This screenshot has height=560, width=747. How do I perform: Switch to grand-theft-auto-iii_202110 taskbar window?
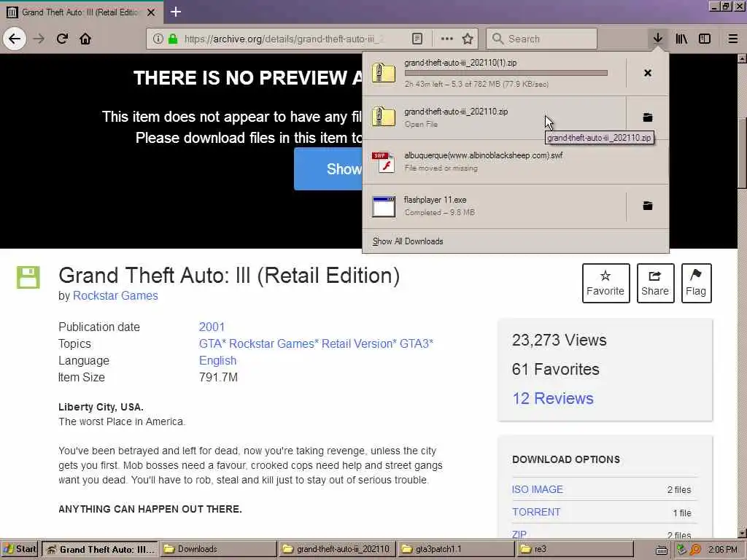click(336, 550)
